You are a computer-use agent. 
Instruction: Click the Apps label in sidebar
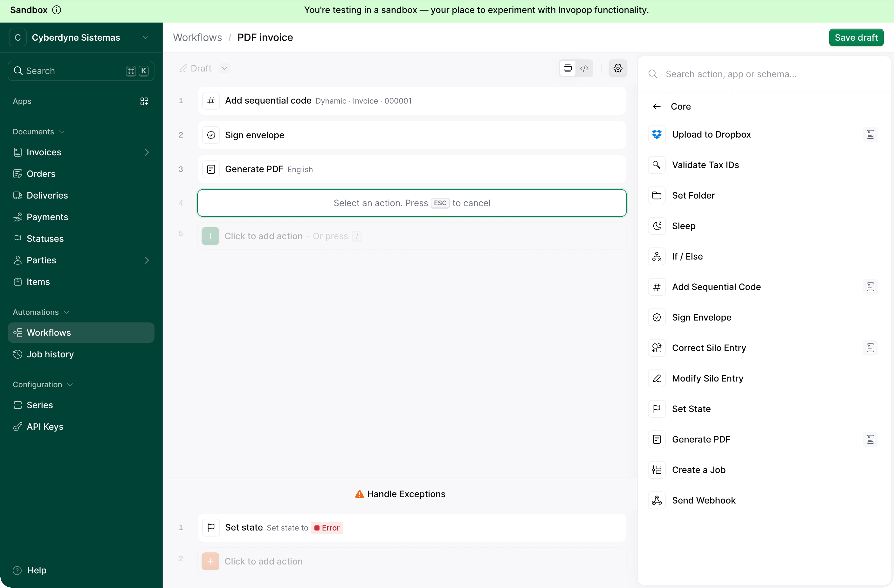tap(22, 101)
